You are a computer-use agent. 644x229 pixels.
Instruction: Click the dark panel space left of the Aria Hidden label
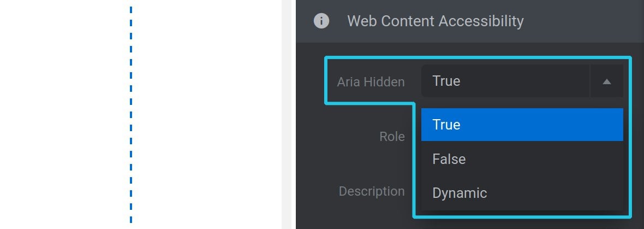coord(310,82)
